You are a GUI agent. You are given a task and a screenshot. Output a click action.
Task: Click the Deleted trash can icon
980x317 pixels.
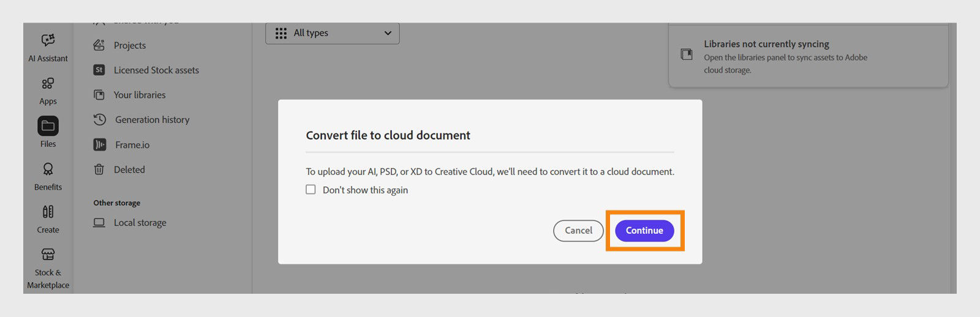pyautogui.click(x=99, y=170)
